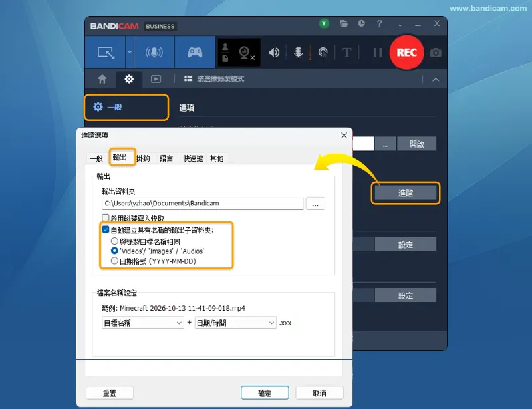
Task: Select 與錄製目標名稱相同 radio option
Action: (x=114, y=241)
